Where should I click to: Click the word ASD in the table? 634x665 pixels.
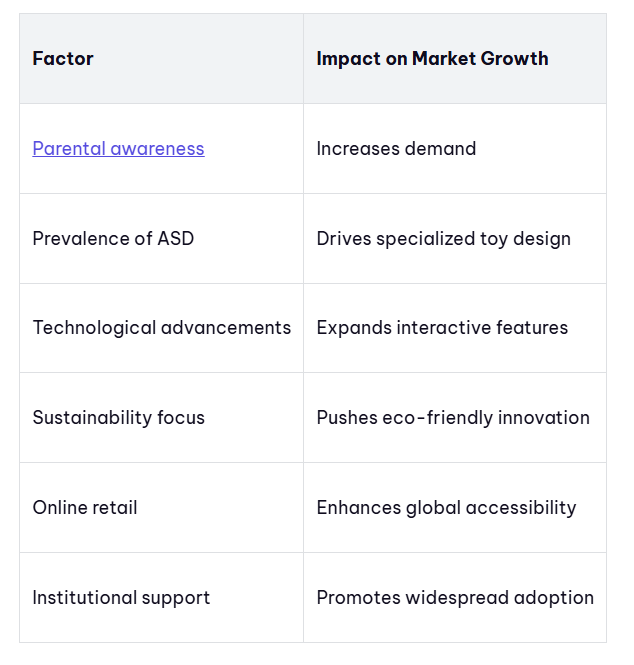coord(176,238)
